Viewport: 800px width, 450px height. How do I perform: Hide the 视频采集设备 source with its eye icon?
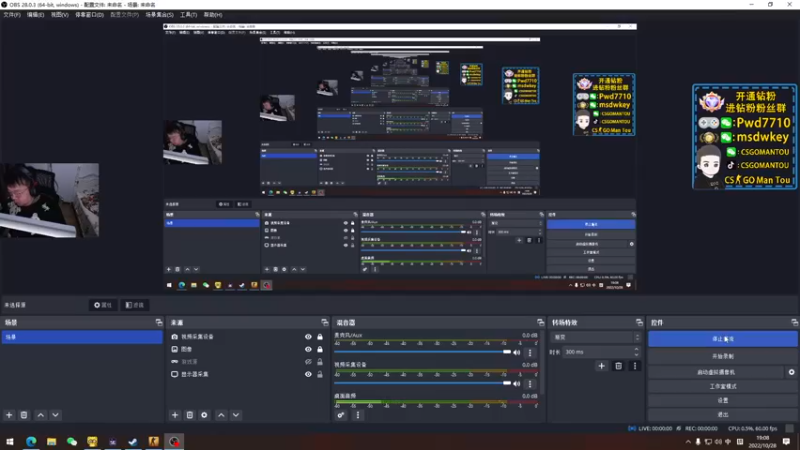pyautogui.click(x=308, y=337)
